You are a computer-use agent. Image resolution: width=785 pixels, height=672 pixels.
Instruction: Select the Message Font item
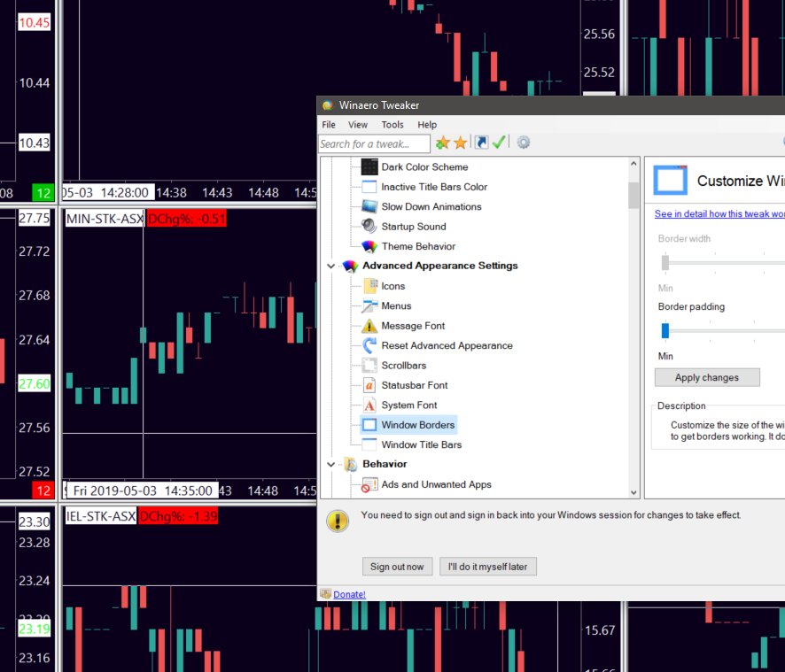click(x=413, y=326)
